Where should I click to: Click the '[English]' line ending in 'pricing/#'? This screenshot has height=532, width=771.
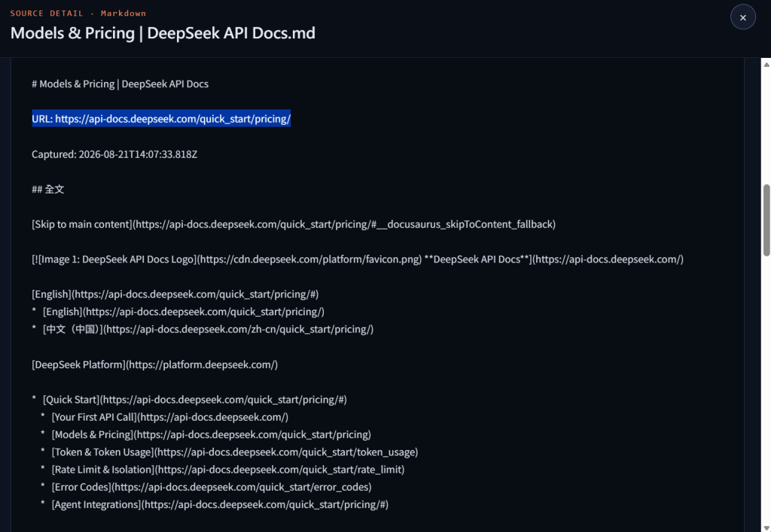tap(175, 294)
